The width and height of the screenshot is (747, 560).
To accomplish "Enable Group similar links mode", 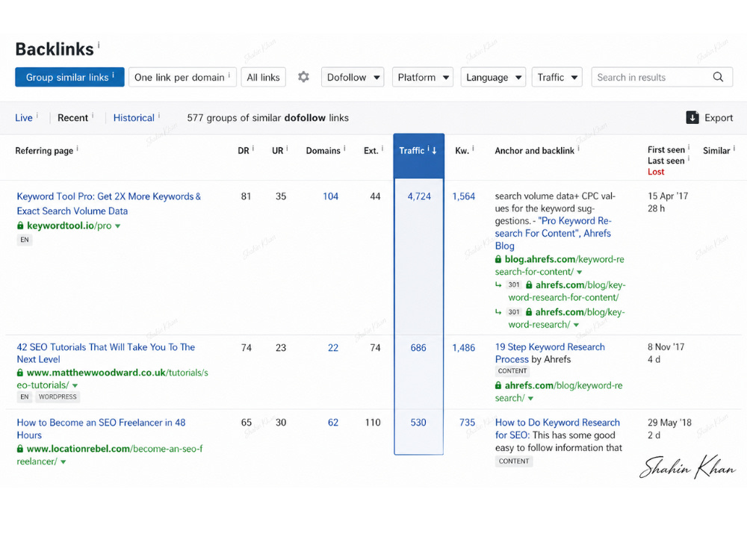I will pyautogui.click(x=69, y=77).
